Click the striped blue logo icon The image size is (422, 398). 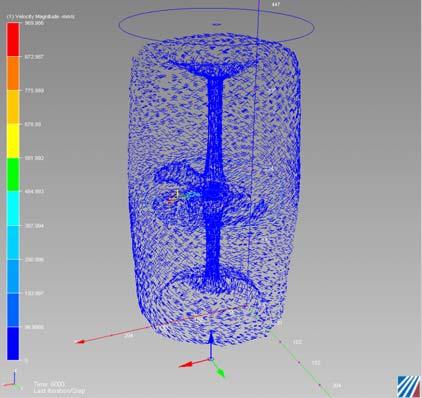pos(409,387)
